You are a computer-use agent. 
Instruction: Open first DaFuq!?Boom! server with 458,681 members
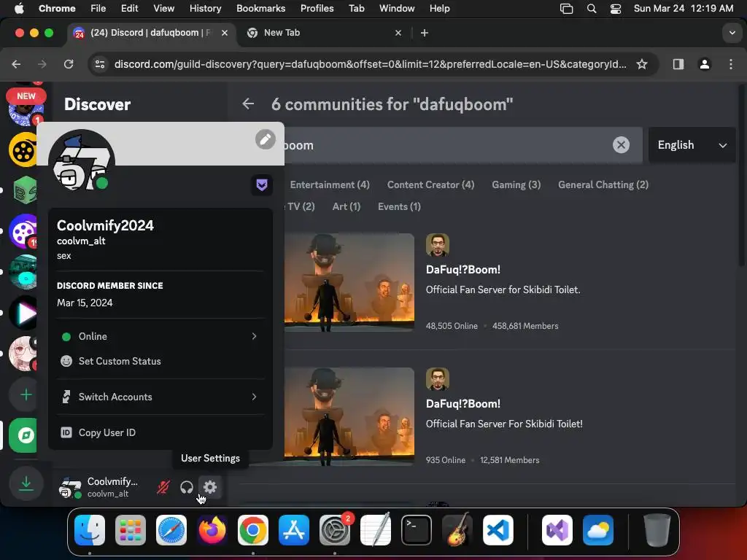point(463,270)
